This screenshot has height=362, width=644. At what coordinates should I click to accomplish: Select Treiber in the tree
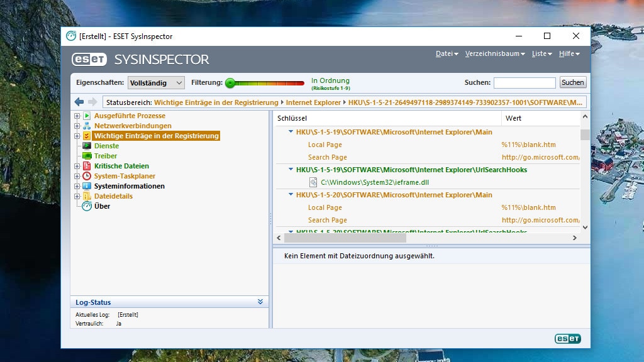pos(106,156)
